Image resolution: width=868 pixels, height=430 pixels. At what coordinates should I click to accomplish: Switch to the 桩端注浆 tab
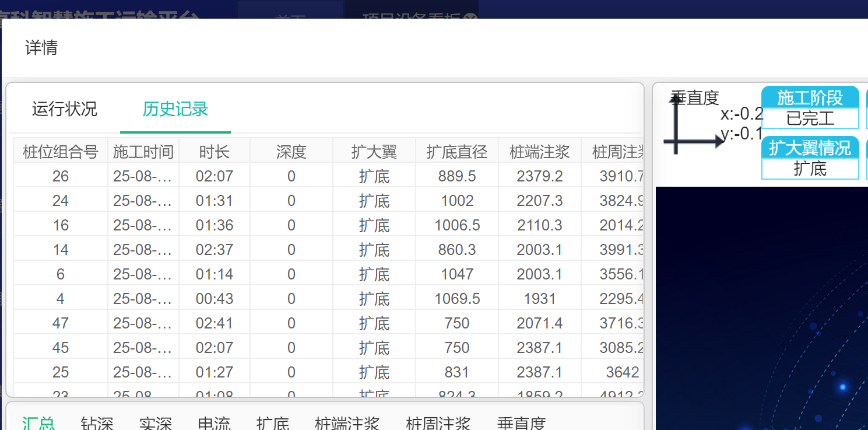(347, 423)
